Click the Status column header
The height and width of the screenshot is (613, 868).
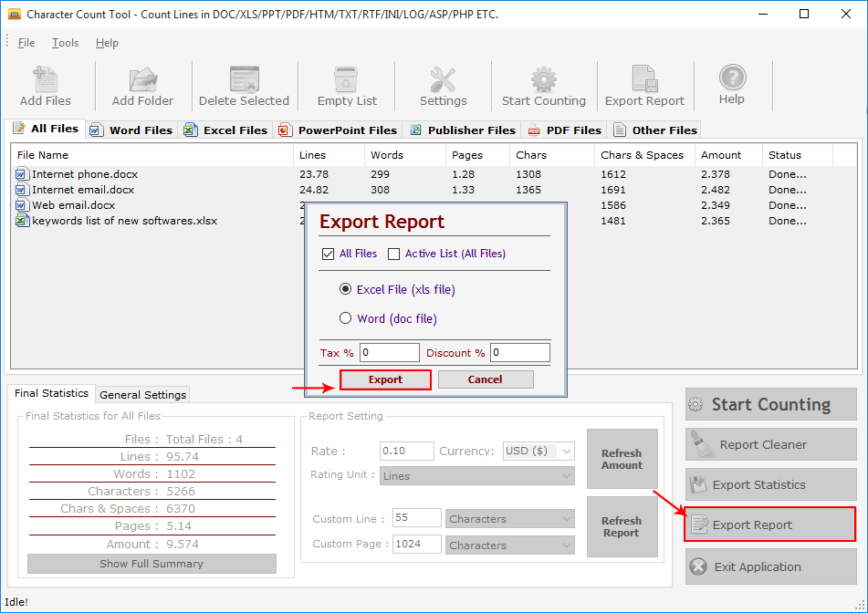tap(797, 155)
